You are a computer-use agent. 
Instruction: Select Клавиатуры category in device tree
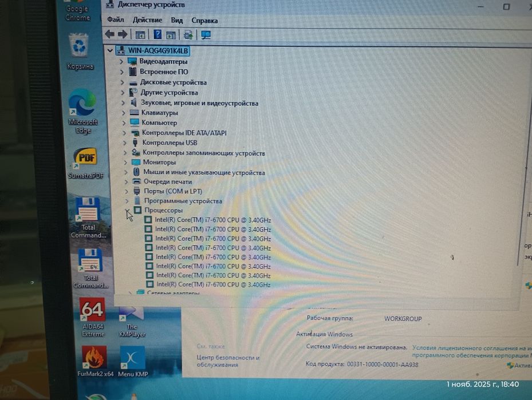pos(159,113)
